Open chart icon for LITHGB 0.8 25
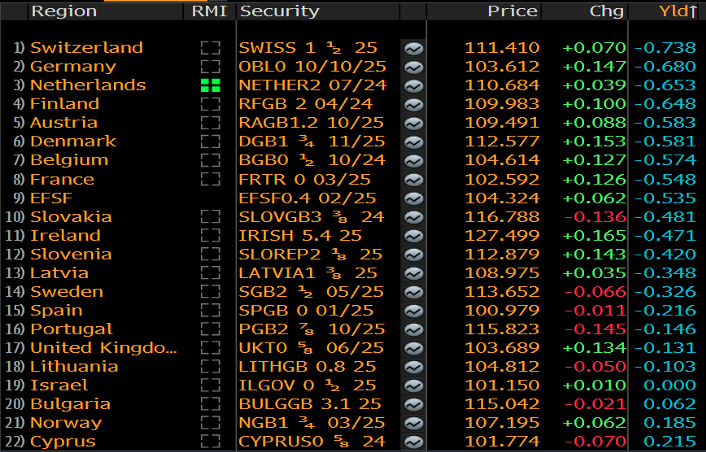Image resolution: width=706 pixels, height=452 pixels. pyautogui.click(x=413, y=367)
